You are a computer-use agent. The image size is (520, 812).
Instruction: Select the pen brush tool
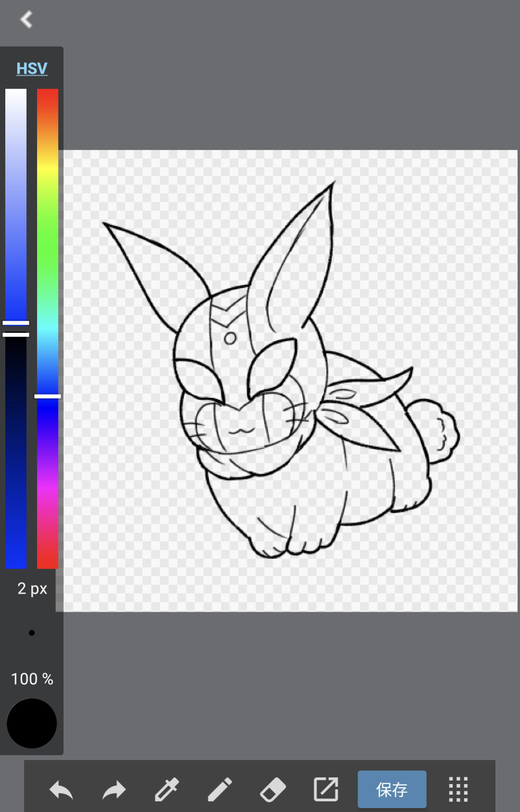[220, 790]
